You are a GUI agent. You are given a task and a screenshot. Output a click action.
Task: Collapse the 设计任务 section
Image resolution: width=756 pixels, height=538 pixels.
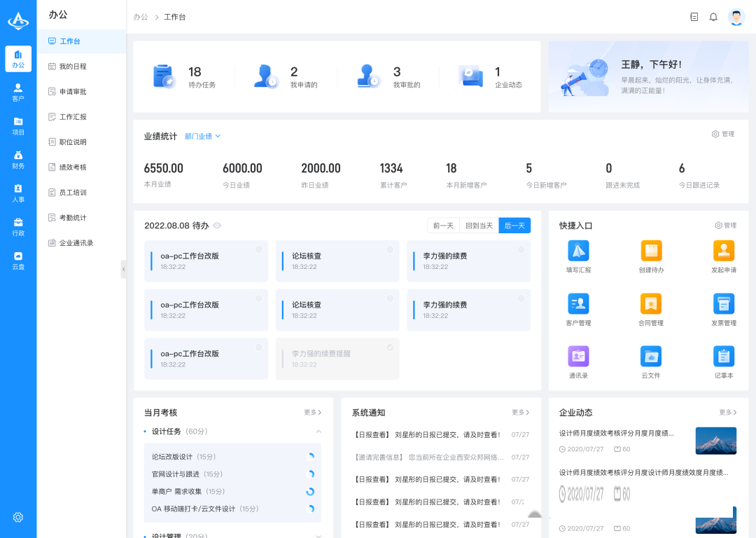[x=318, y=432]
